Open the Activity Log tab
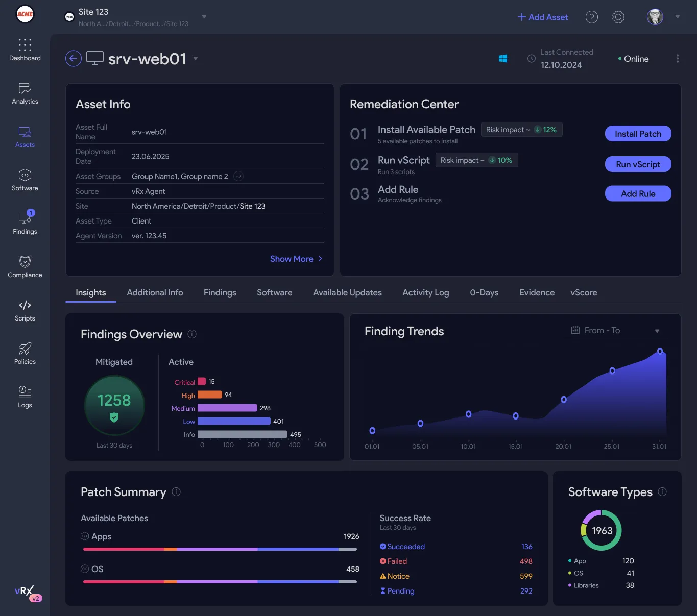 click(426, 292)
